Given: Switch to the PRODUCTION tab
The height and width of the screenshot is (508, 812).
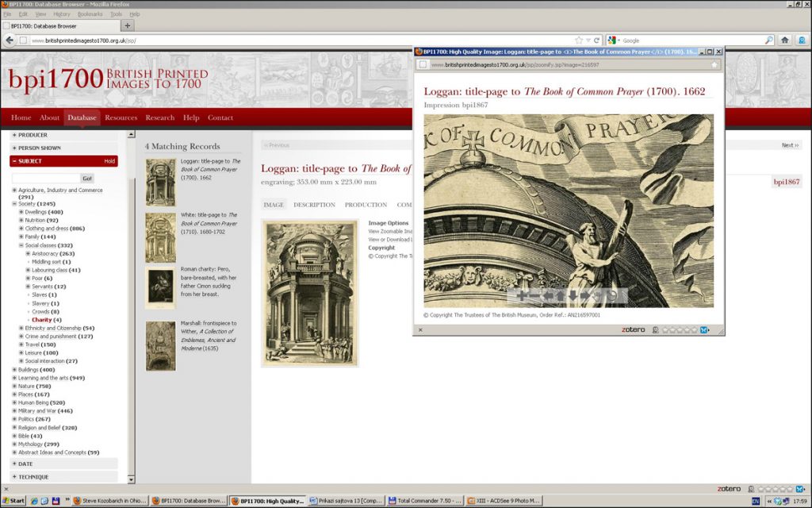Looking at the screenshot, I should click(366, 205).
